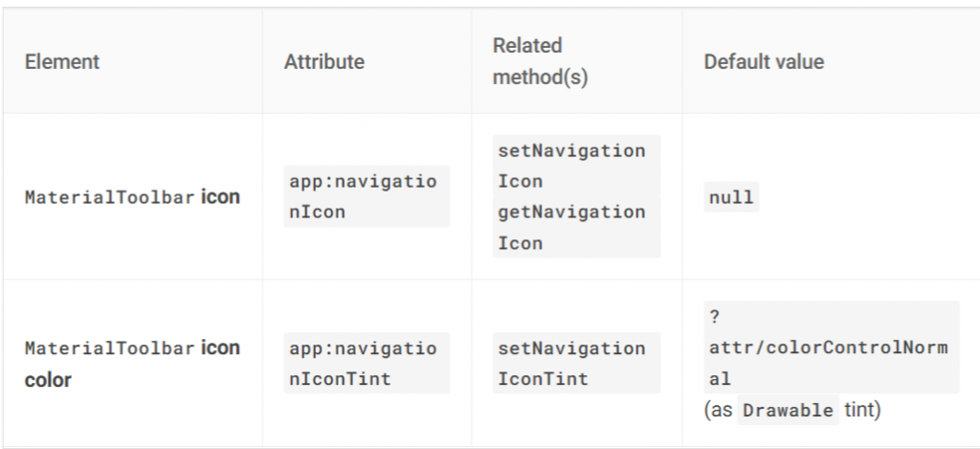Click the Element column header
The width and height of the screenshot is (980, 449).
click(x=62, y=61)
